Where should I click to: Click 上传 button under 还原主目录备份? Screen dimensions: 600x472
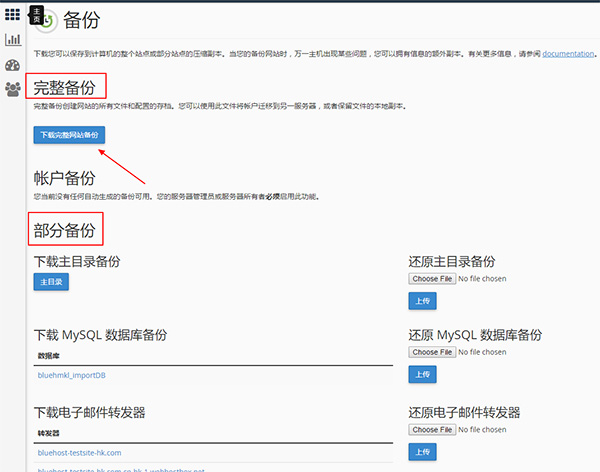[422, 301]
